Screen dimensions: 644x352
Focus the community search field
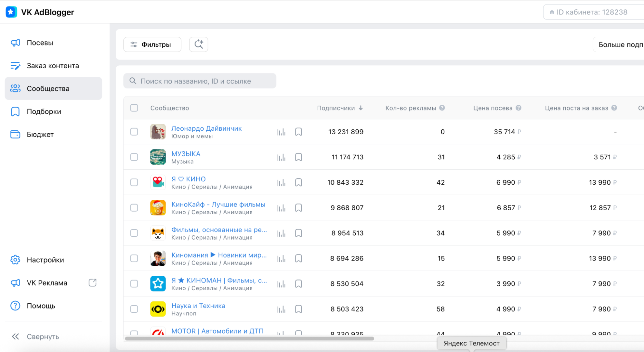point(200,81)
